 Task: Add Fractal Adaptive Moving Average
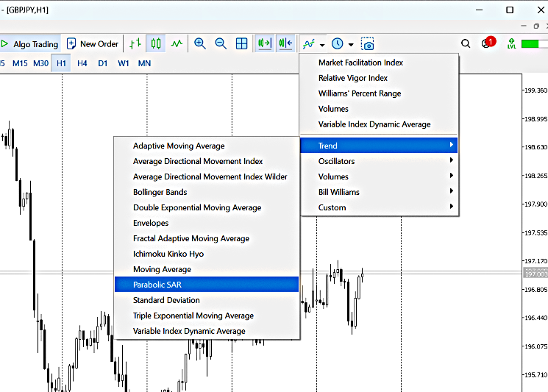click(207, 238)
